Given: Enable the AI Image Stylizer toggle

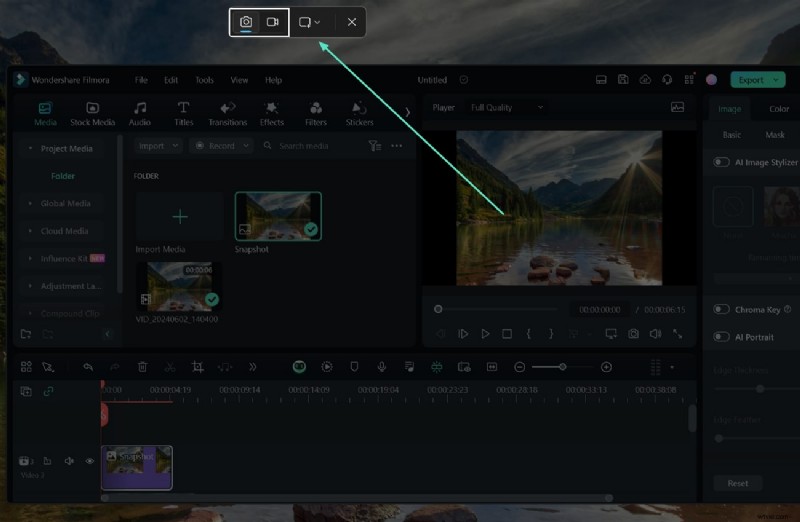Looking at the screenshot, I should [x=721, y=162].
